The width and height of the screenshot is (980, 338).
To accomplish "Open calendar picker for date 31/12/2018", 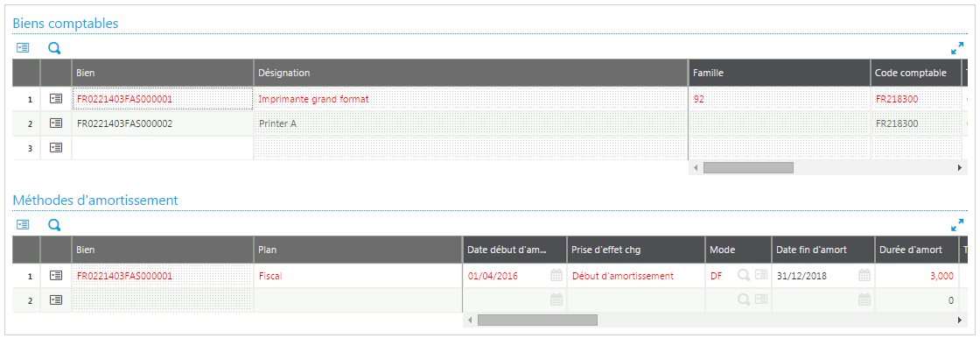I will point(864,276).
